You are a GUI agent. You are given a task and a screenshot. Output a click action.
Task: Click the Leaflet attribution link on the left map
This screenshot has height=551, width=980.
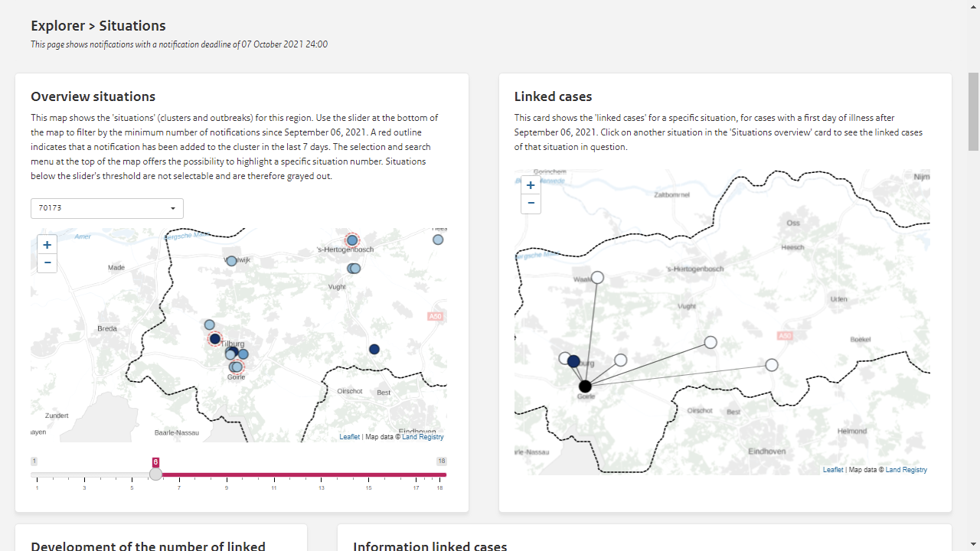pos(349,436)
